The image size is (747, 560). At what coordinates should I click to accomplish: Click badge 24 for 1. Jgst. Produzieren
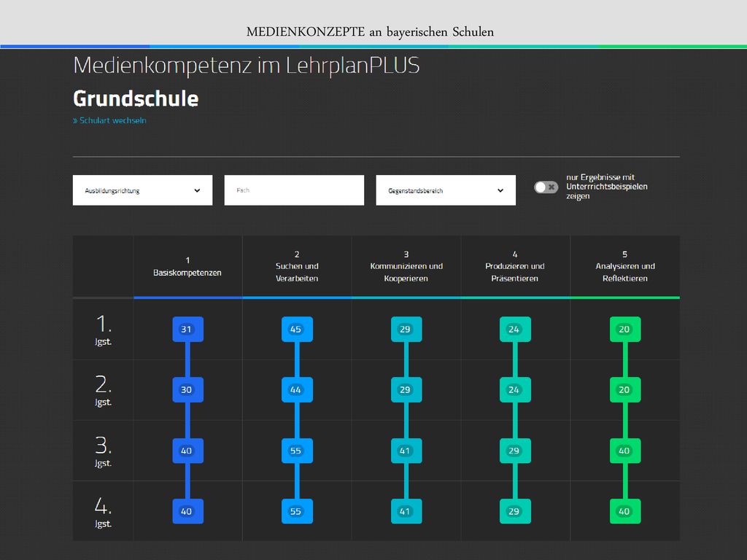click(515, 329)
